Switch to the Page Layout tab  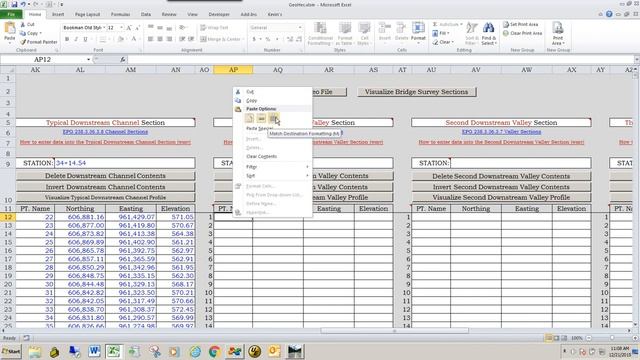point(87,14)
